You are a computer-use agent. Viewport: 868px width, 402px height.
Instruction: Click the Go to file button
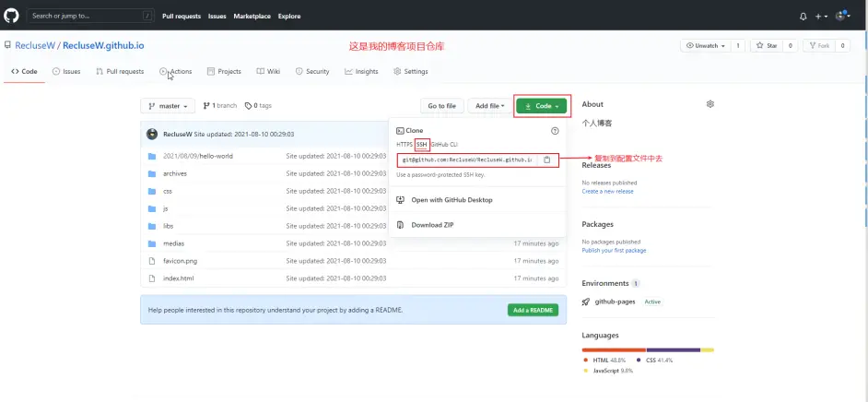point(441,106)
